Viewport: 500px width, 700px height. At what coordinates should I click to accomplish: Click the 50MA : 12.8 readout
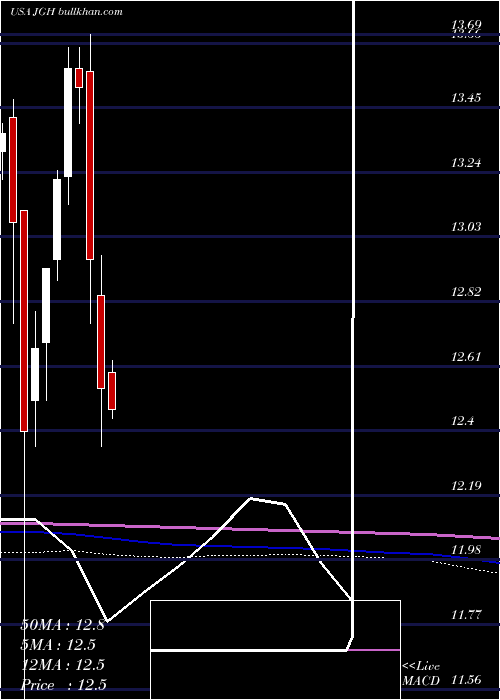(62, 625)
